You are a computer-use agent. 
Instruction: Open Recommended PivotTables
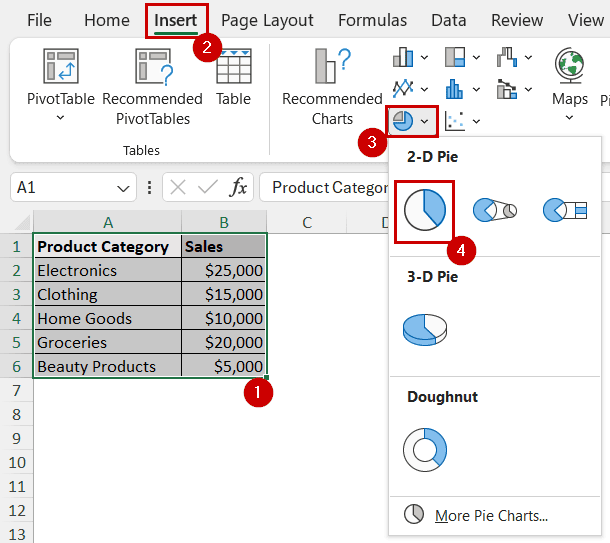[x=152, y=86]
